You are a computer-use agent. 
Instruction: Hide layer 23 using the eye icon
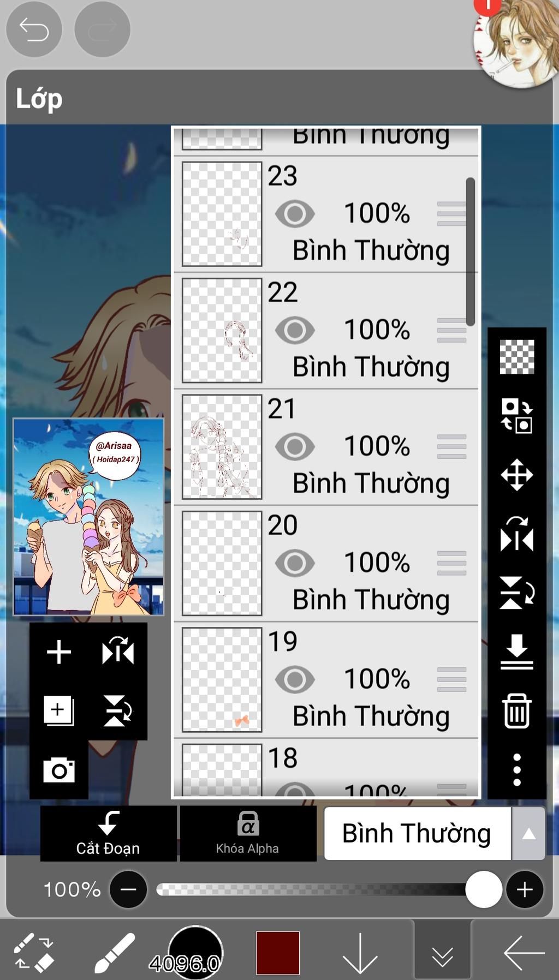295,214
